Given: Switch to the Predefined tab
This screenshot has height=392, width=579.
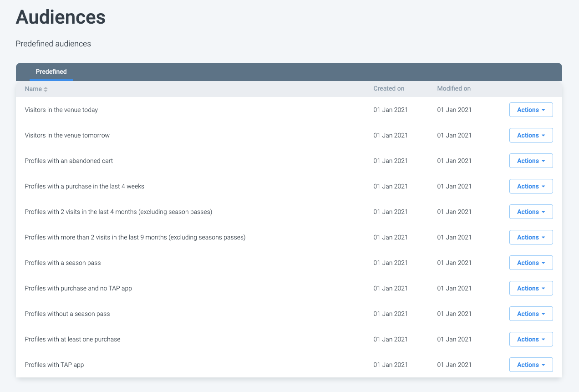Looking at the screenshot, I should pos(51,72).
